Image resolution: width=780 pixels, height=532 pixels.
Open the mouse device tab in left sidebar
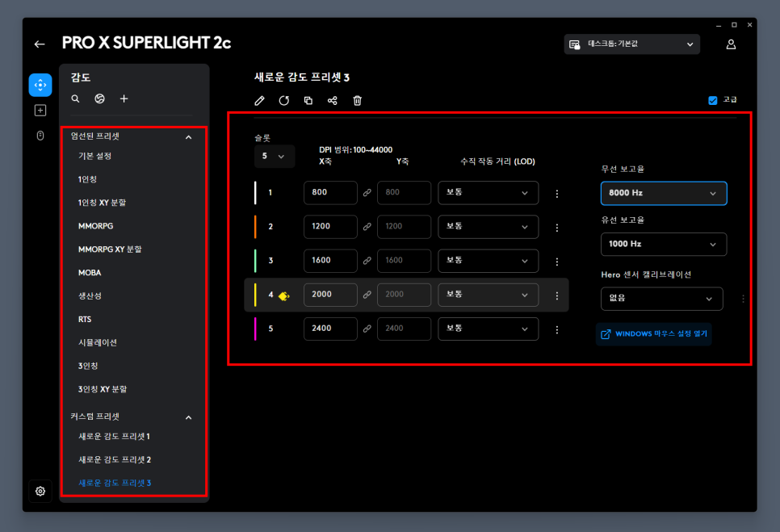(40, 136)
